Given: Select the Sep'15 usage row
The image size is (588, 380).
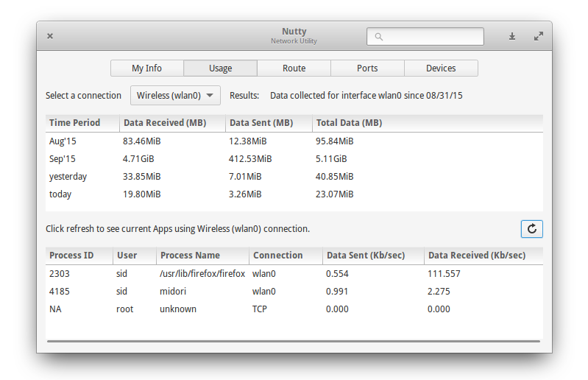Looking at the screenshot, I should [x=294, y=159].
